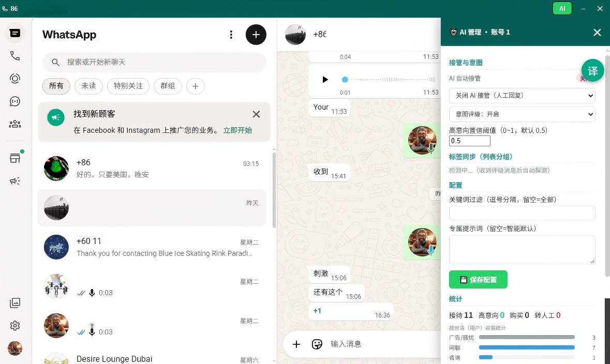This screenshot has height=364, width=610.
Task: Click the 转人工 0 statistic
Action: pos(547,315)
